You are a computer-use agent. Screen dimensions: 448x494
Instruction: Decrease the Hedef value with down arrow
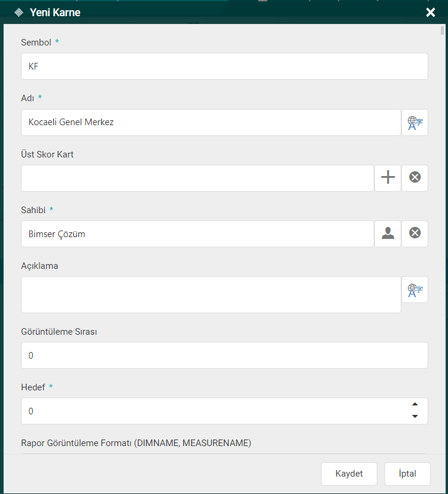pos(415,417)
